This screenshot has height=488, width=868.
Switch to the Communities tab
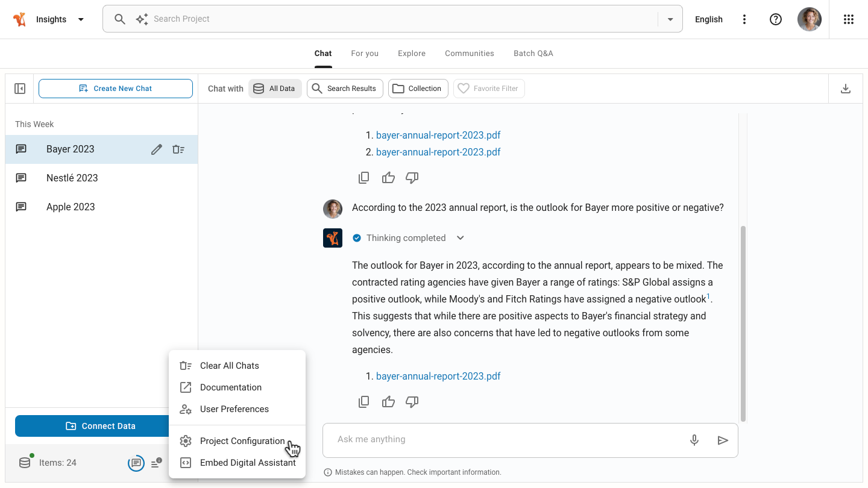point(470,53)
